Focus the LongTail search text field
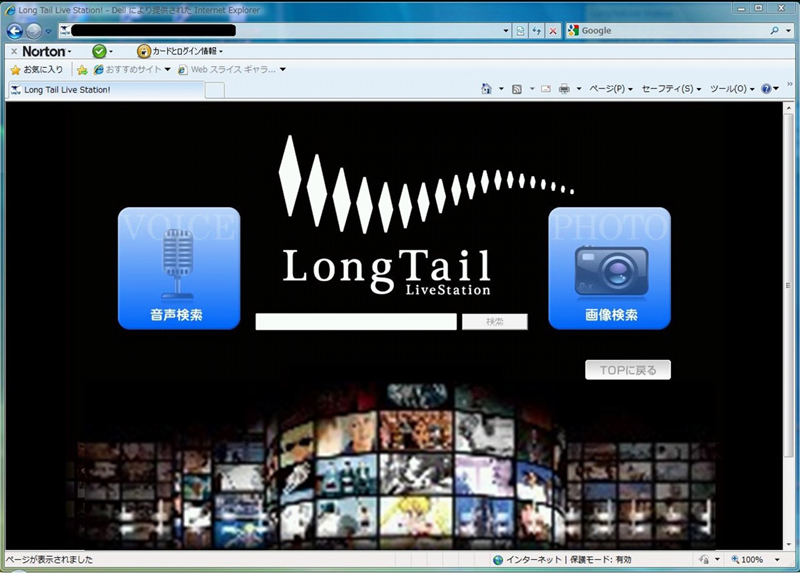Viewport: 800px width, 573px height. tap(356, 321)
